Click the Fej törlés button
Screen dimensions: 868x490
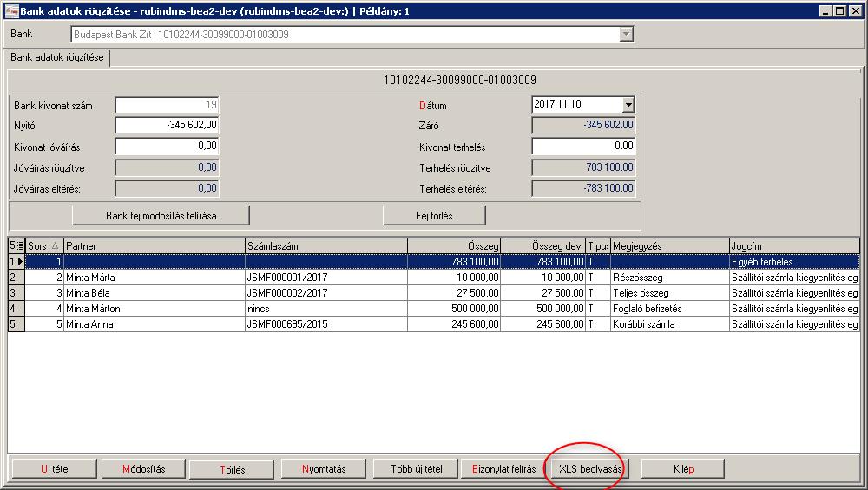point(434,216)
